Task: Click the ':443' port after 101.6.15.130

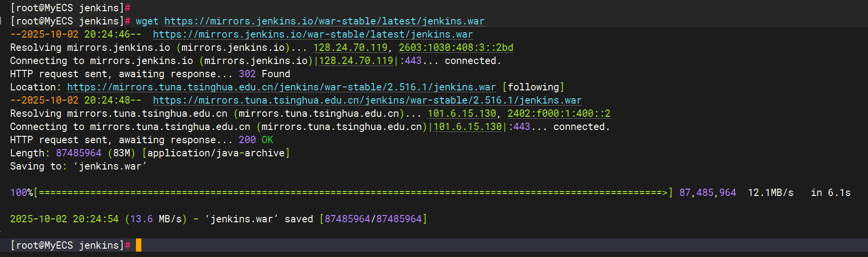Action: coord(519,127)
